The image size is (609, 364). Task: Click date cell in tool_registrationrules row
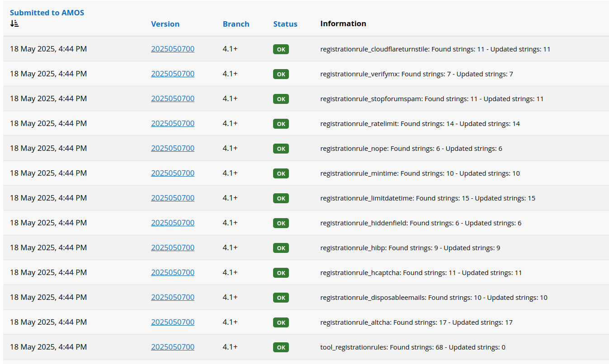coord(48,347)
